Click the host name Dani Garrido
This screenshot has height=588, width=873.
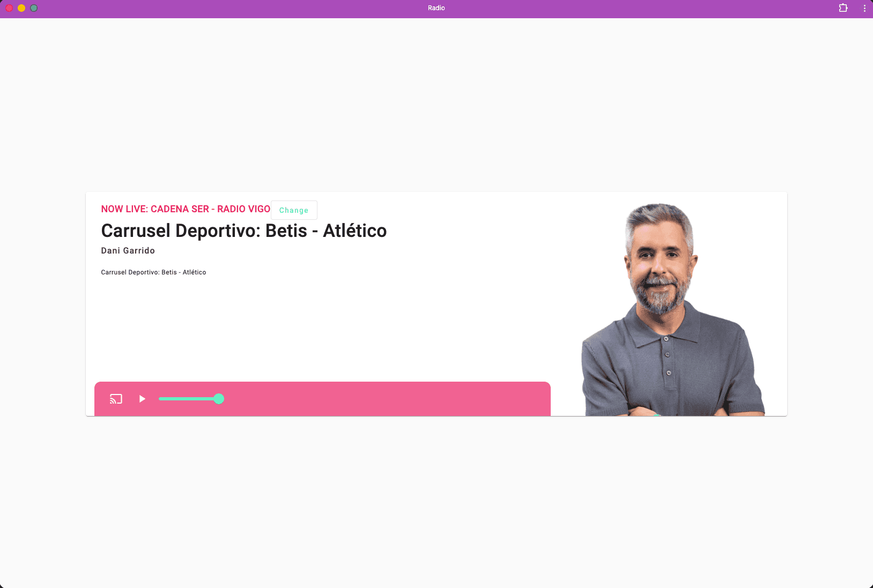pos(128,251)
